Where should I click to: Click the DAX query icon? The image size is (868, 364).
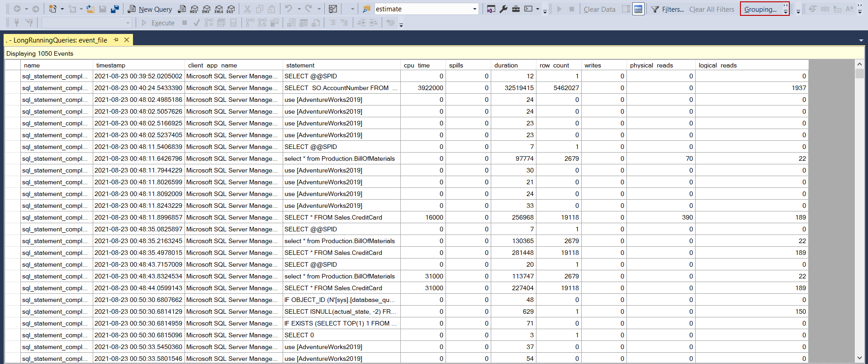click(231, 9)
